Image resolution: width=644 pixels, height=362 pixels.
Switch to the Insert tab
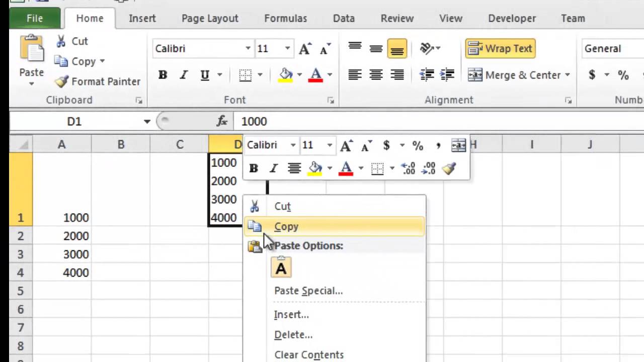click(x=142, y=18)
